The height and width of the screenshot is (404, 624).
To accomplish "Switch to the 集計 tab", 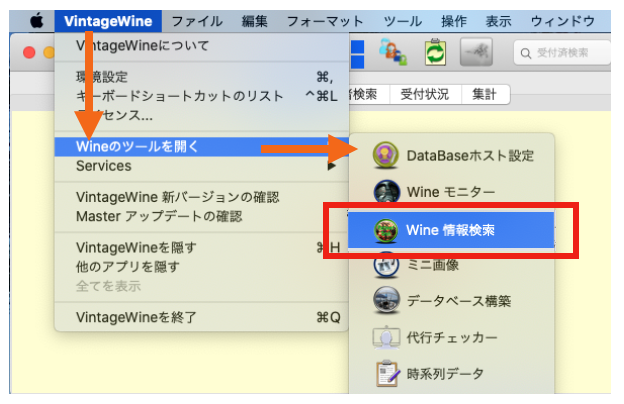I will (485, 95).
